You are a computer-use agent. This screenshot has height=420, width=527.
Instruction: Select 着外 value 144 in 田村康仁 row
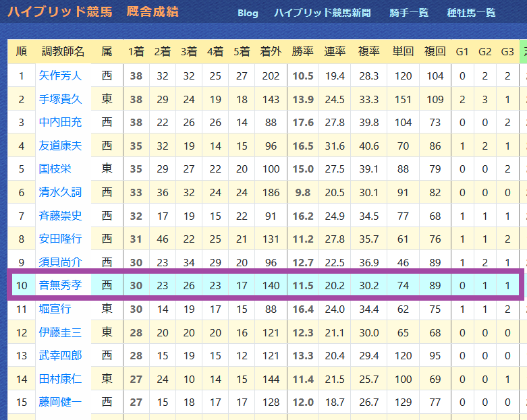271,380
